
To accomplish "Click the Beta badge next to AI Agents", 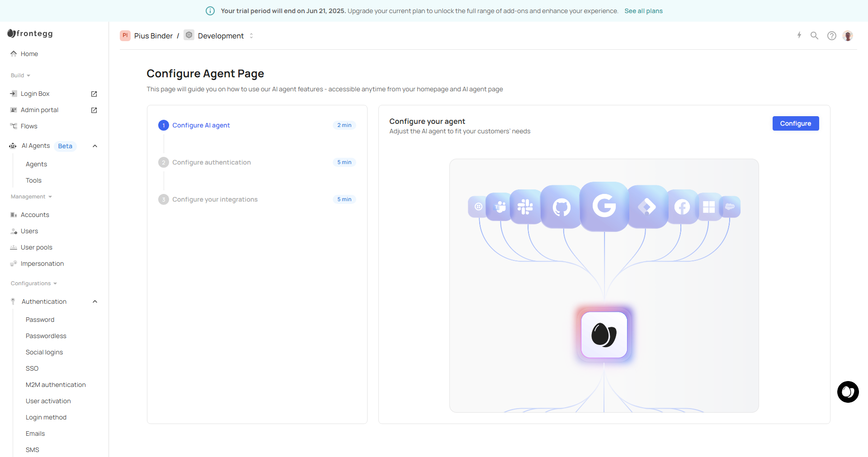I will pyautogui.click(x=65, y=146).
